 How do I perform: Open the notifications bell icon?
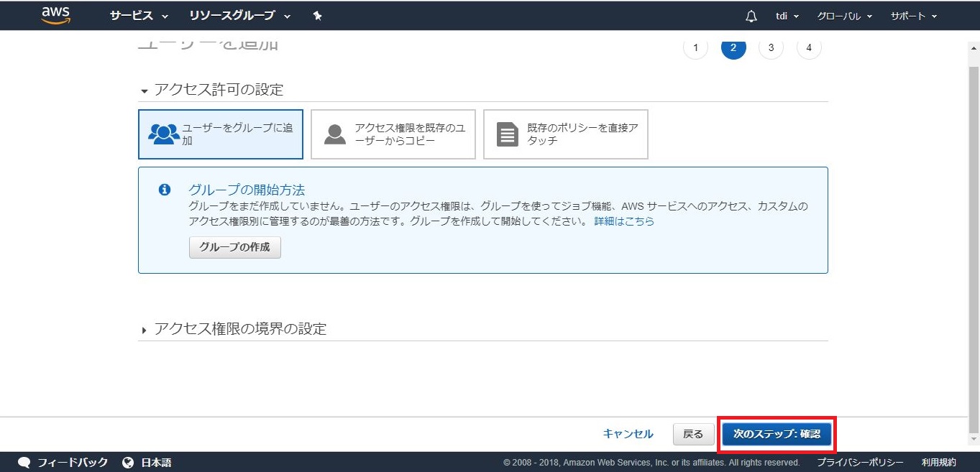point(751,16)
